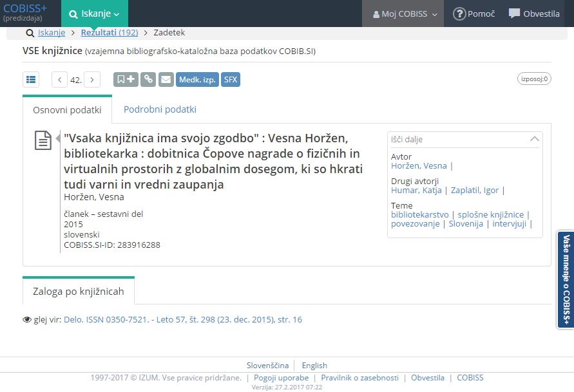Switch to the Podrobni podatki tab
The width and height of the screenshot is (574, 392).
[160, 109]
